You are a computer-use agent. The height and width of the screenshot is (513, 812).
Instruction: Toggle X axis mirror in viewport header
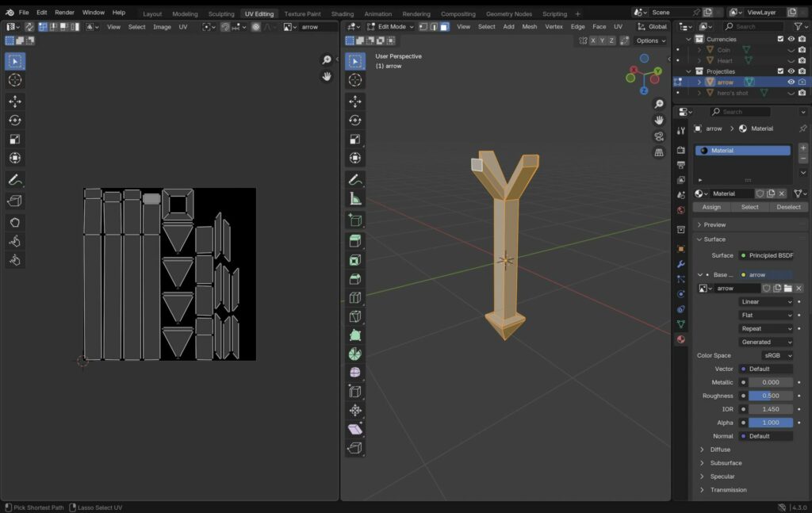coord(592,40)
